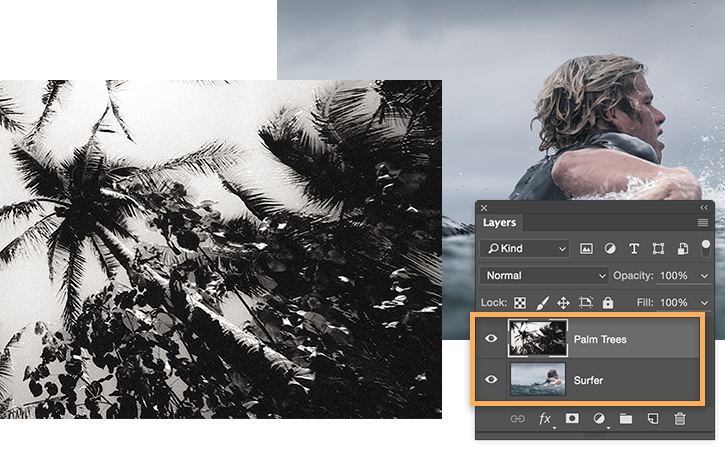Delete layer using trash icon
This screenshot has height=450, width=725.
coord(679,419)
